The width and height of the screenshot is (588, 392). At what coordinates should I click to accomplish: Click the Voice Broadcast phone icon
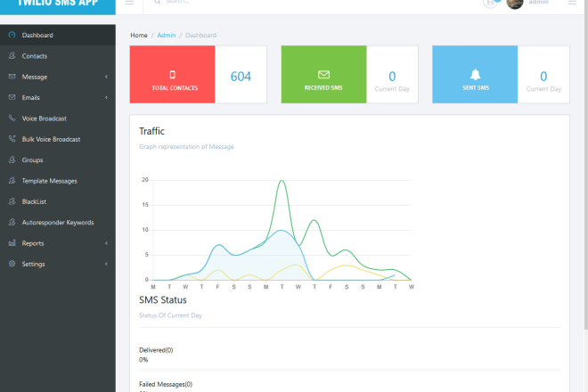pos(12,118)
